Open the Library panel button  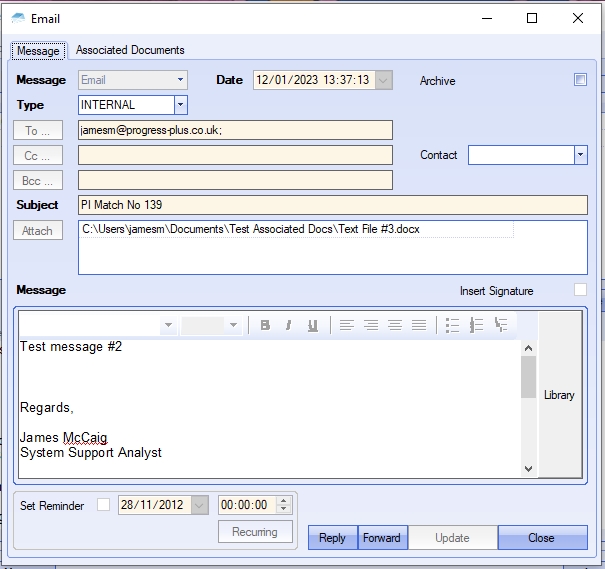[559, 395]
